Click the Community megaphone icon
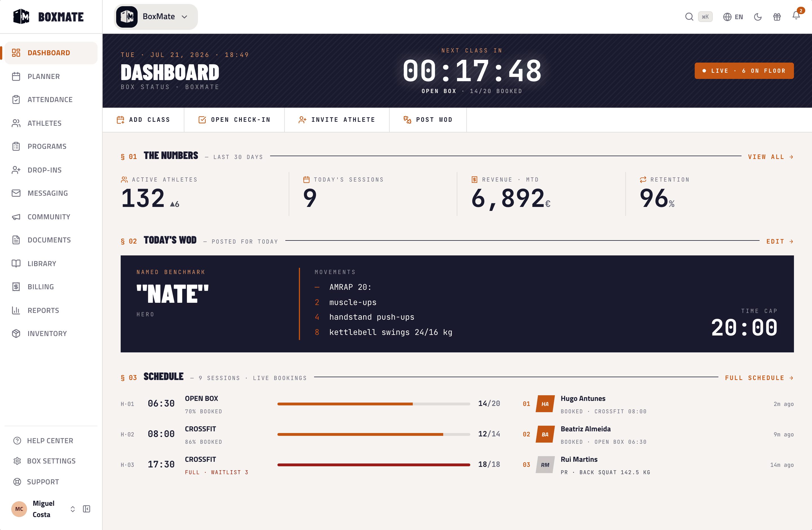This screenshot has width=812, height=530. pos(16,217)
